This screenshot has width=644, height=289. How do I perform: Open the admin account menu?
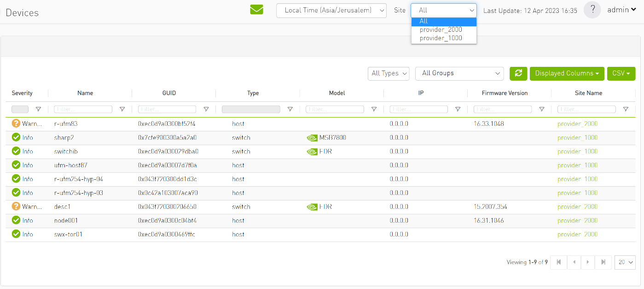(621, 9)
